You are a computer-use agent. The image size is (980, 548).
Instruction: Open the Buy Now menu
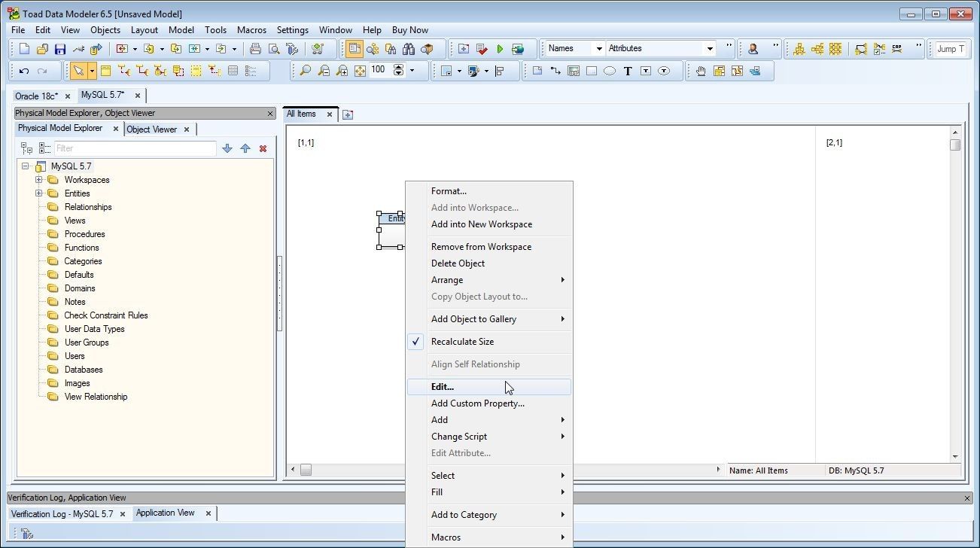coord(410,30)
